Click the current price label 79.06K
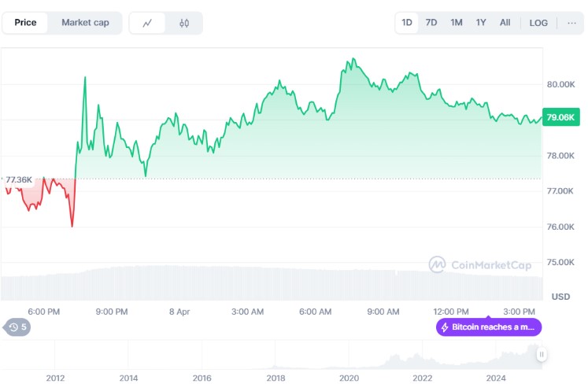Screen dimensions: 588x384 (562, 117)
